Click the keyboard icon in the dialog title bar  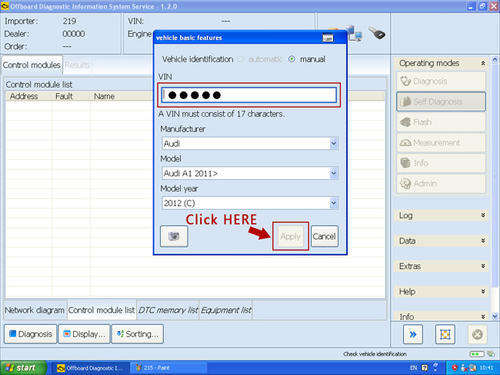coord(328,38)
